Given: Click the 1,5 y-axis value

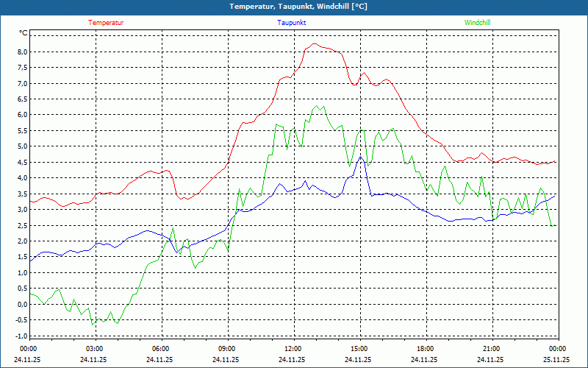Looking at the screenshot, I should (23, 257).
